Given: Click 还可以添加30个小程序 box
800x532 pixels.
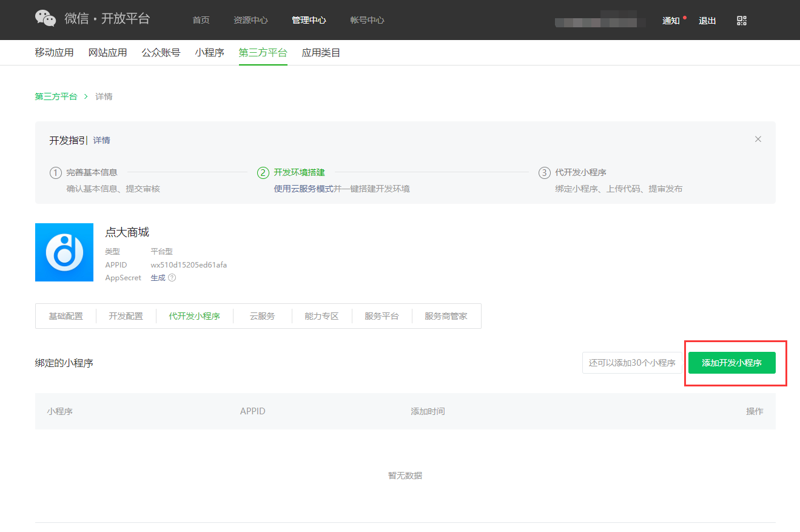Looking at the screenshot, I should [632, 363].
